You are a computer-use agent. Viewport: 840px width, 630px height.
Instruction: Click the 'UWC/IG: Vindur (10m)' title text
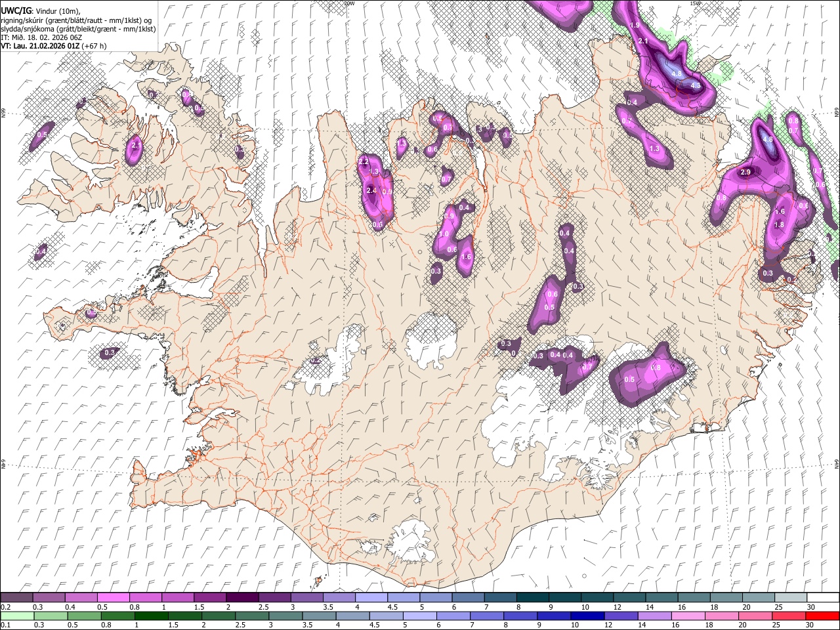(40, 10)
